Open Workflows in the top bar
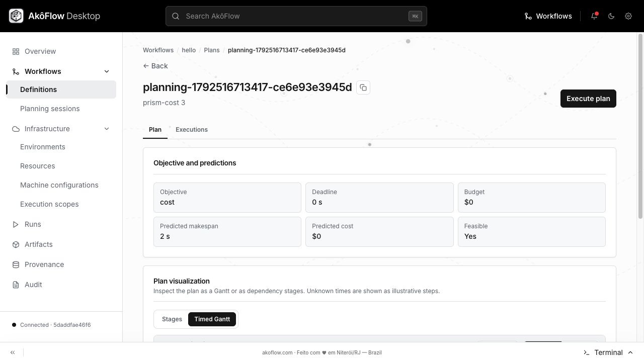 pyautogui.click(x=548, y=16)
